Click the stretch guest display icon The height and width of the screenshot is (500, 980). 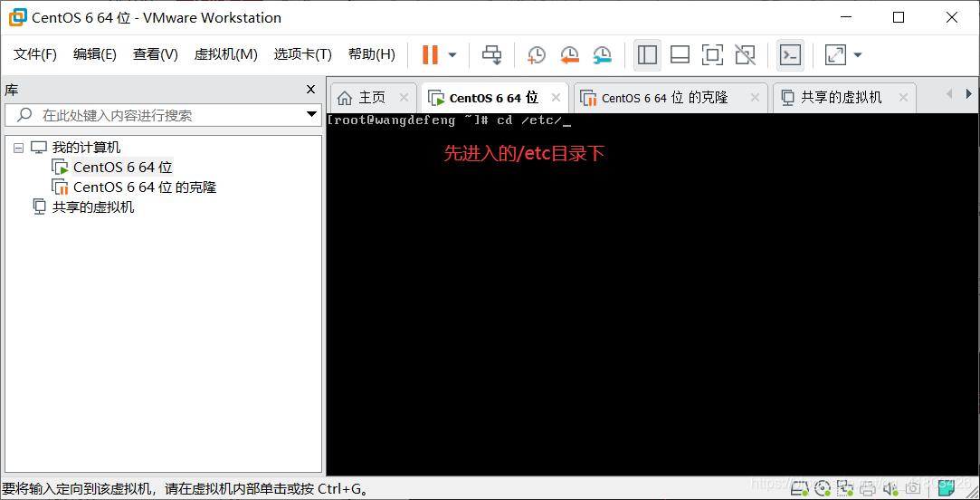pyautogui.click(x=835, y=55)
